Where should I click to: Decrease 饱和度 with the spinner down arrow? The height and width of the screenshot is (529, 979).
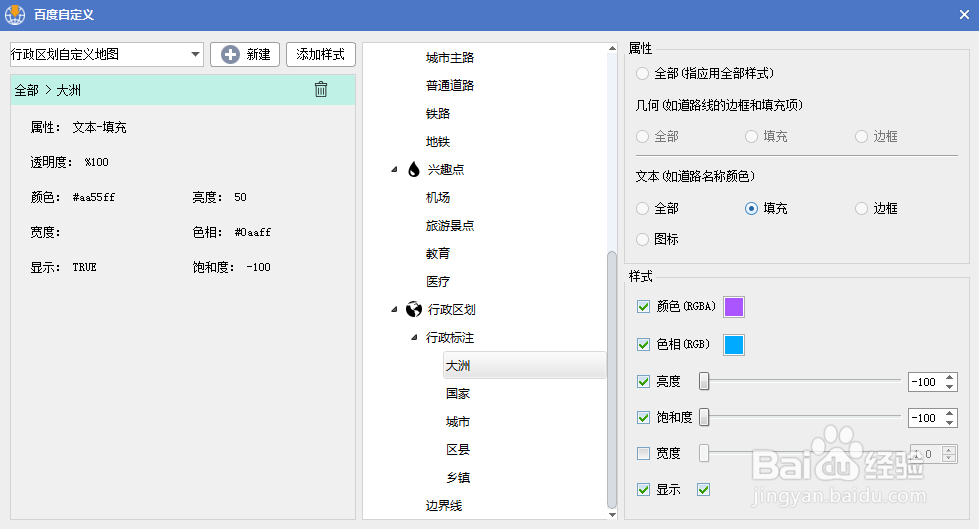950,423
